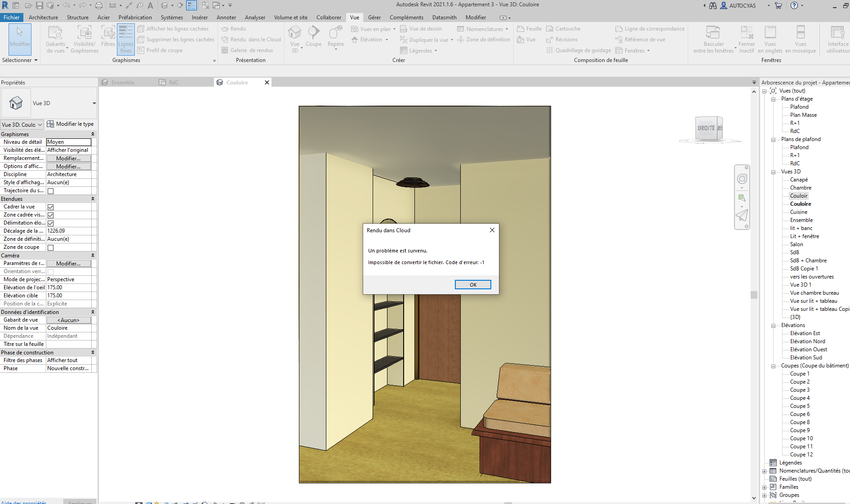Click Vues en onglets icon
Screen dimensions: 850x504
point(770,40)
